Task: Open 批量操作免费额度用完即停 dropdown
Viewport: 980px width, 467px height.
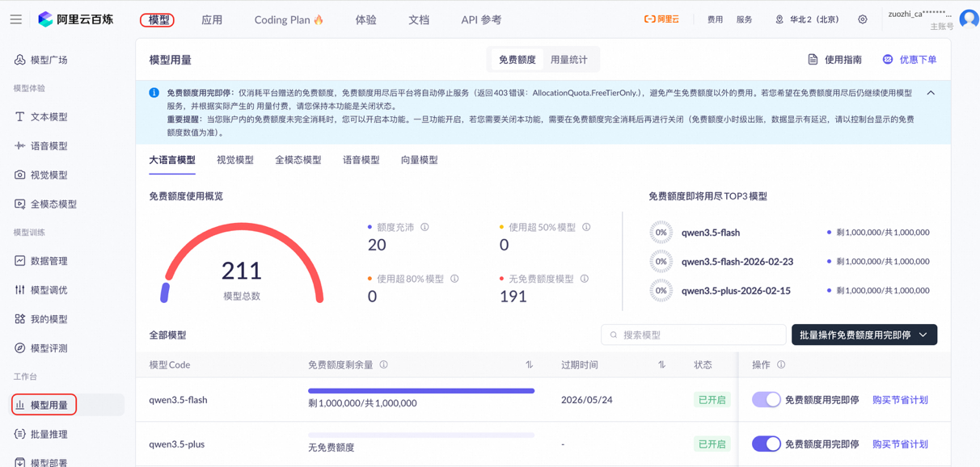Action: (864, 334)
